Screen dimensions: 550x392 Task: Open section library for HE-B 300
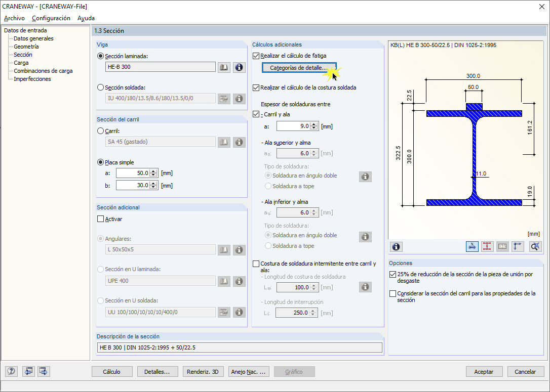pyautogui.click(x=224, y=67)
